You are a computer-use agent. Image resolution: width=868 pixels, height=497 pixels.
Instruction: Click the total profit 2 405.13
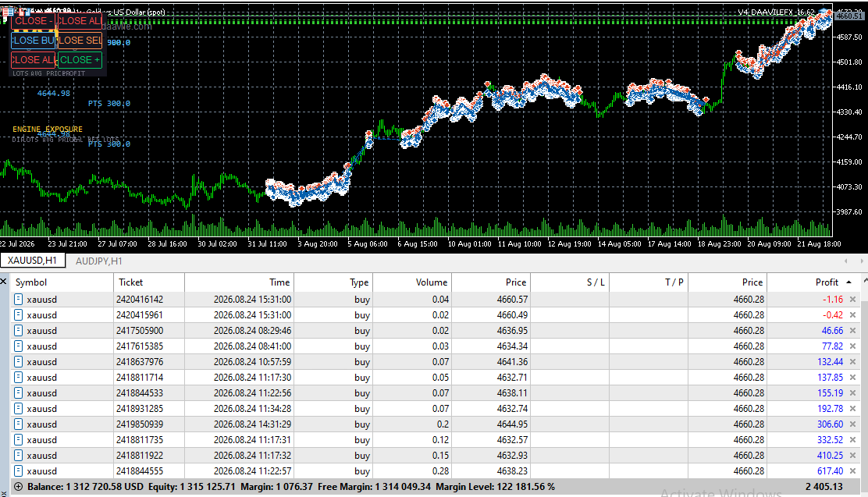pyautogui.click(x=824, y=487)
